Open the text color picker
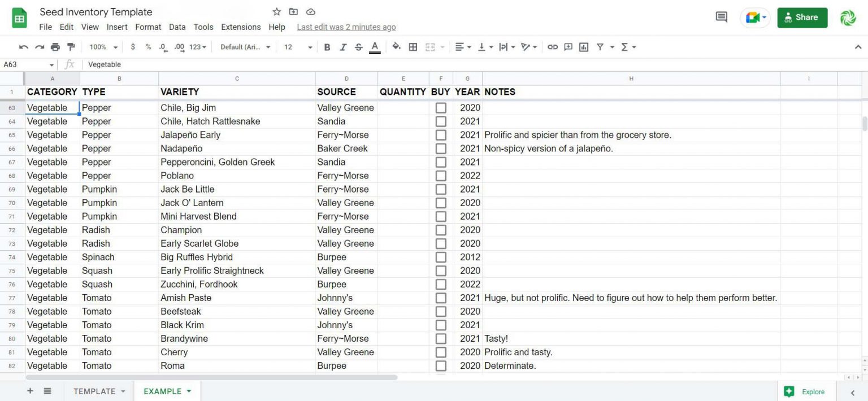The image size is (868, 401). pyautogui.click(x=375, y=47)
